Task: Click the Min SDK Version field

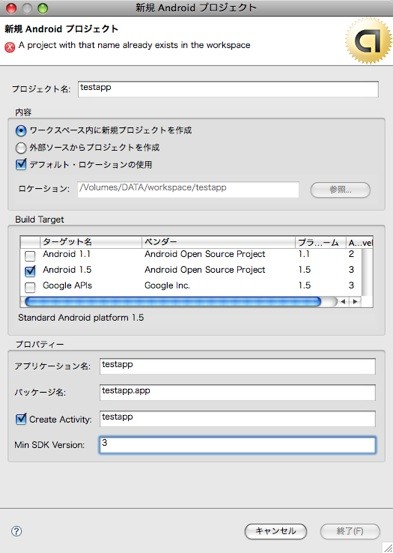Action: click(237, 445)
